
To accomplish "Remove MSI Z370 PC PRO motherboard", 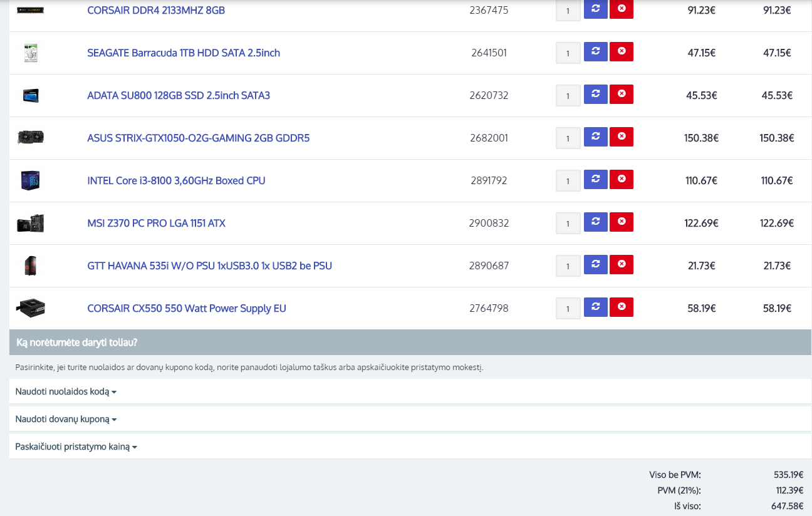I will point(622,222).
